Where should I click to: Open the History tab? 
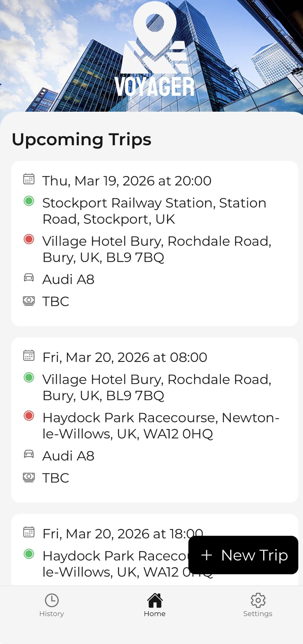click(x=52, y=605)
